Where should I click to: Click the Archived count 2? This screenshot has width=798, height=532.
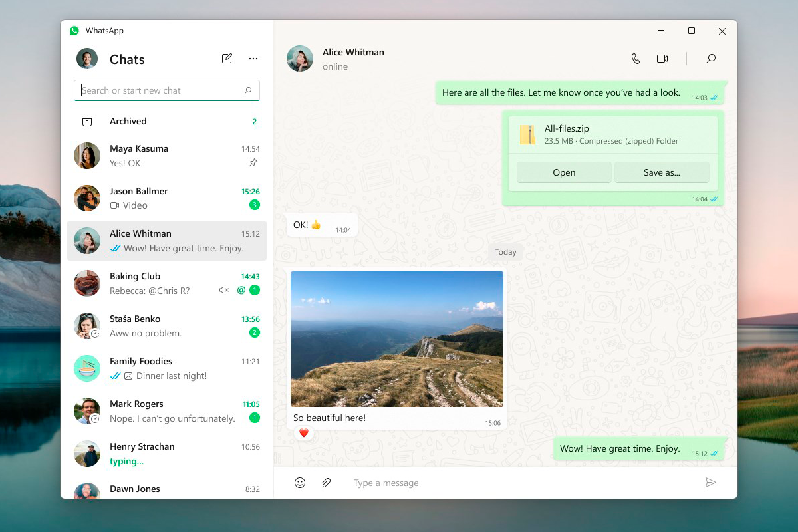click(254, 122)
